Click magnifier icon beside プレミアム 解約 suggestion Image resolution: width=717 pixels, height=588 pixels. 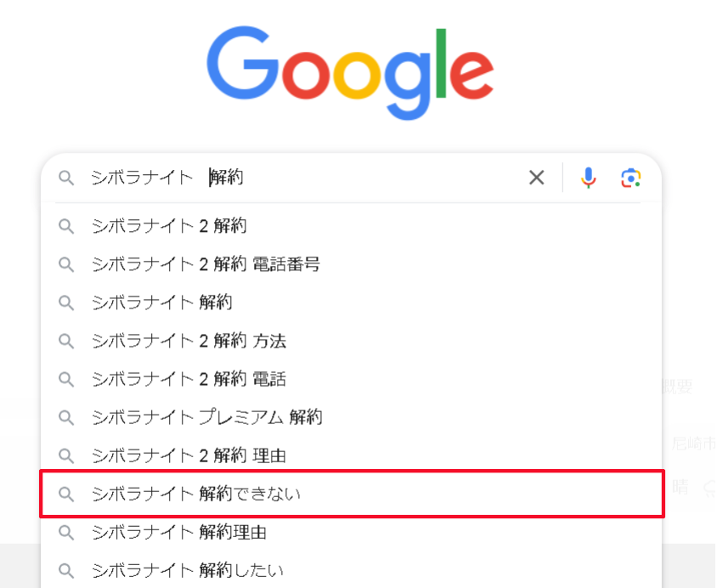point(66,418)
